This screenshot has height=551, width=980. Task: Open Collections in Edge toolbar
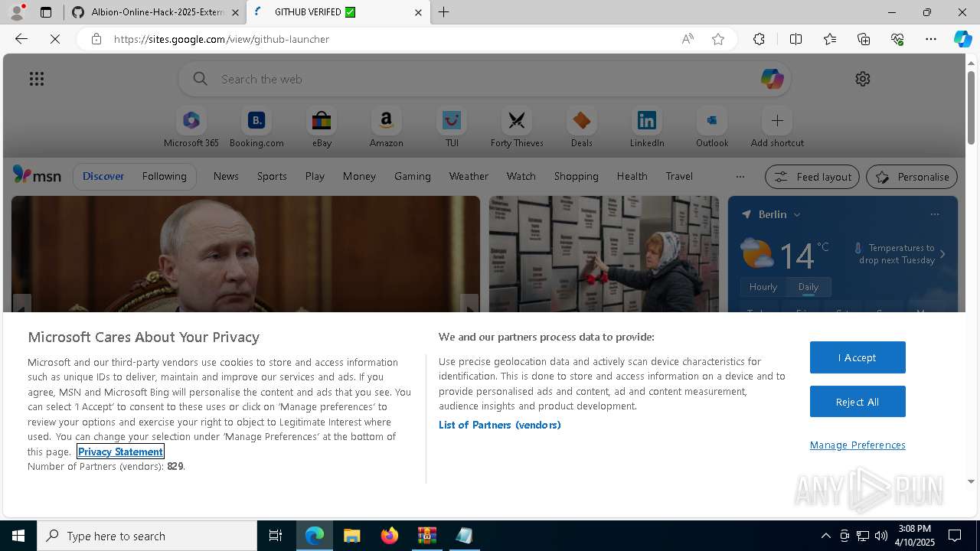(864, 39)
